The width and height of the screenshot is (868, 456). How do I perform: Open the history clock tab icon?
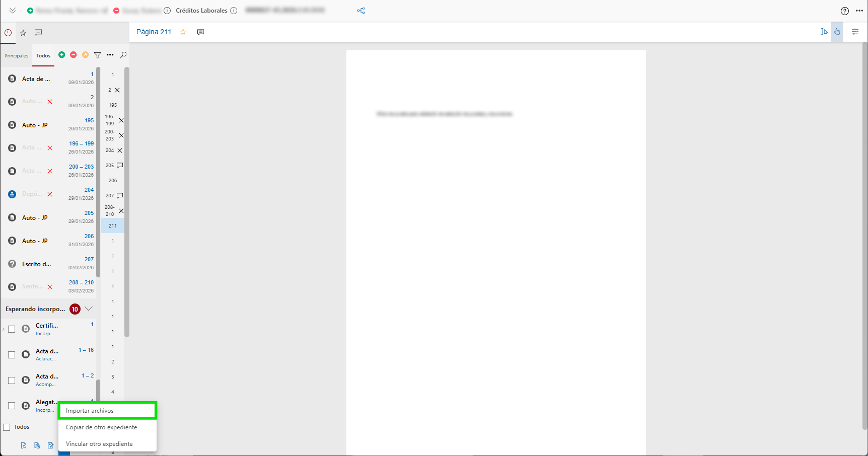(x=8, y=33)
